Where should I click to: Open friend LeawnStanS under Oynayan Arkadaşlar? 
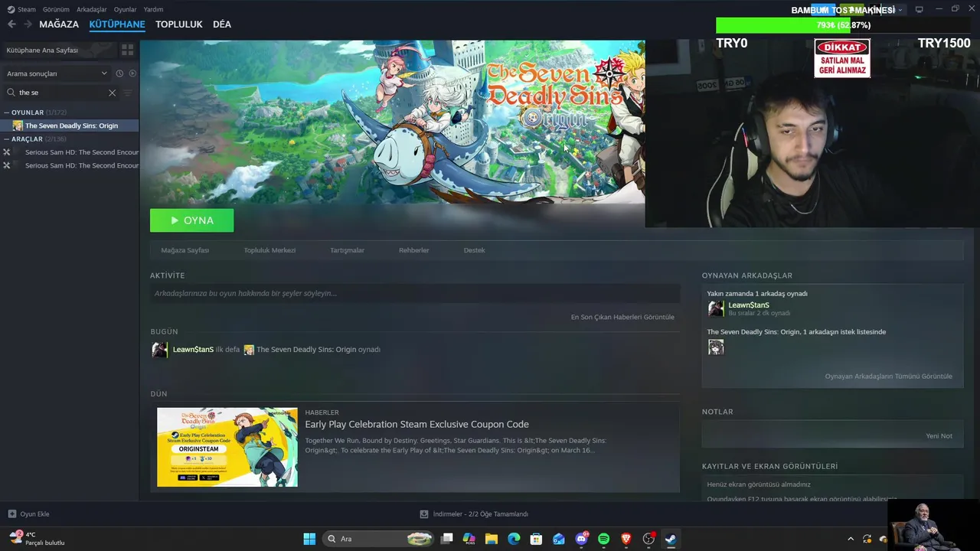tap(748, 305)
